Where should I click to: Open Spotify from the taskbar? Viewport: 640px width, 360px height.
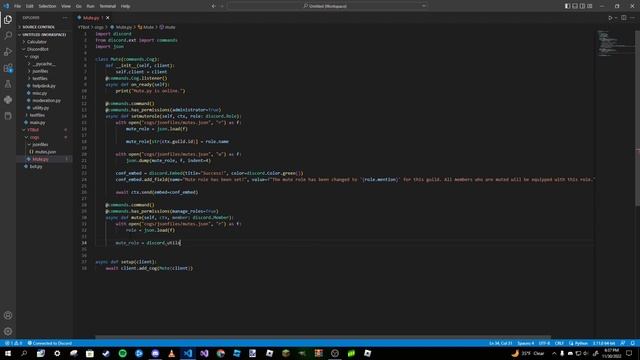(122, 353)
